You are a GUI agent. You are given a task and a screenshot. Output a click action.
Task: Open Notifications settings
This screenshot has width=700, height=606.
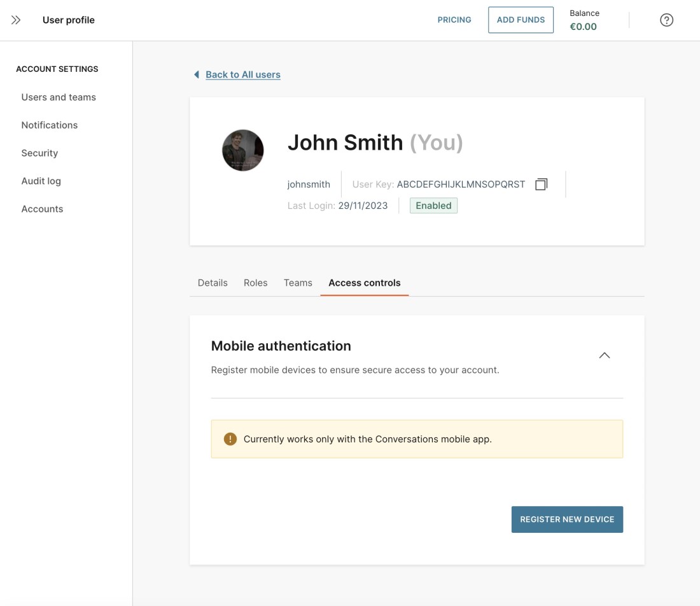coord(50,125)
